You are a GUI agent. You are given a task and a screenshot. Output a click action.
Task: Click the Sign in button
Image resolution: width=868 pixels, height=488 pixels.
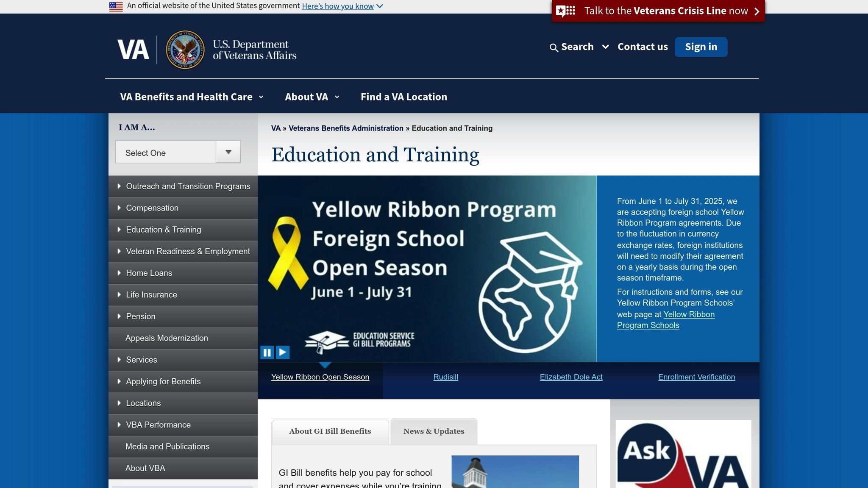pyautogui.click(x=701, y=47)
